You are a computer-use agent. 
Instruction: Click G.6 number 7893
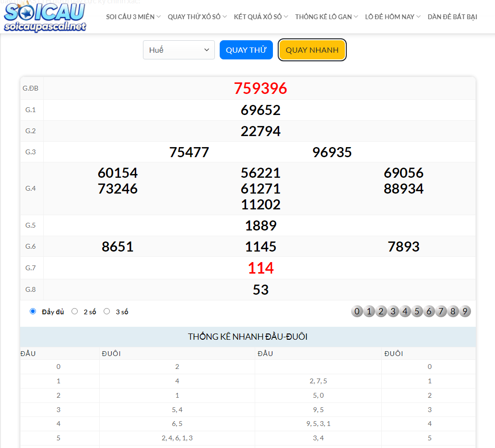[x=403, y=247]
